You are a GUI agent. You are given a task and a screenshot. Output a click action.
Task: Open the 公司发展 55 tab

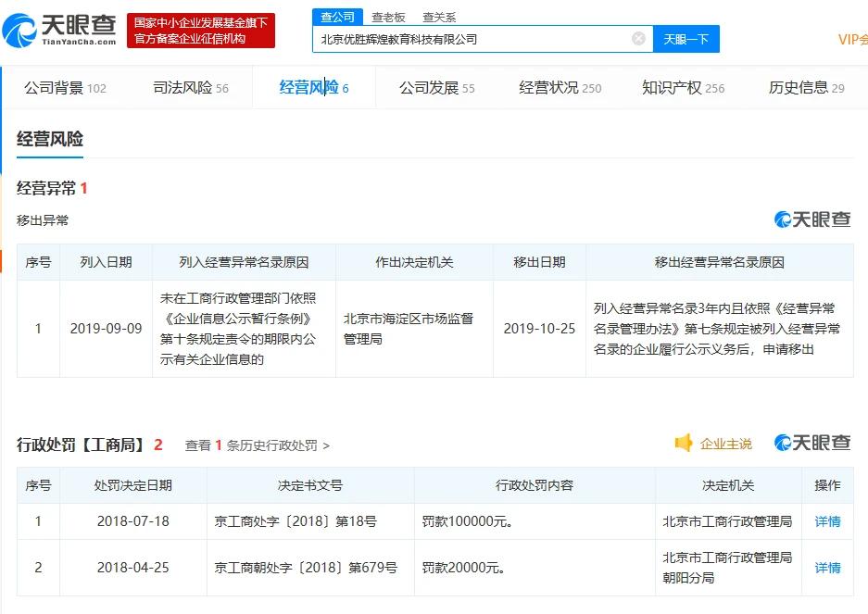pyautogui.click(x=436, y=87)
